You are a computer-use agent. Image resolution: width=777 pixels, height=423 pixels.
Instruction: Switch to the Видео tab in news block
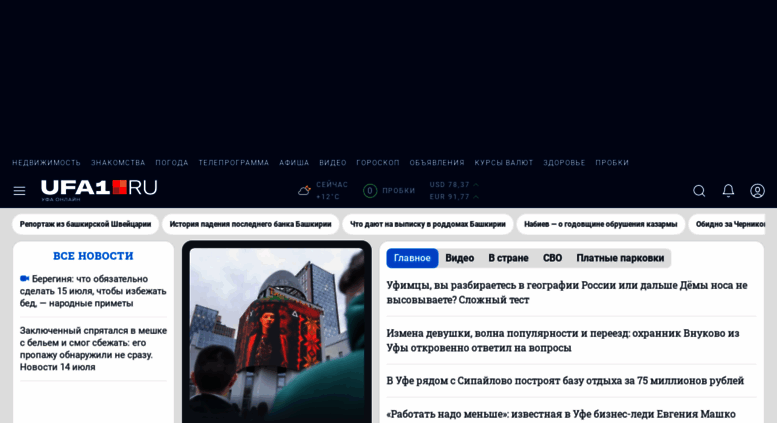pyautogui.click(x=459, y=258)
